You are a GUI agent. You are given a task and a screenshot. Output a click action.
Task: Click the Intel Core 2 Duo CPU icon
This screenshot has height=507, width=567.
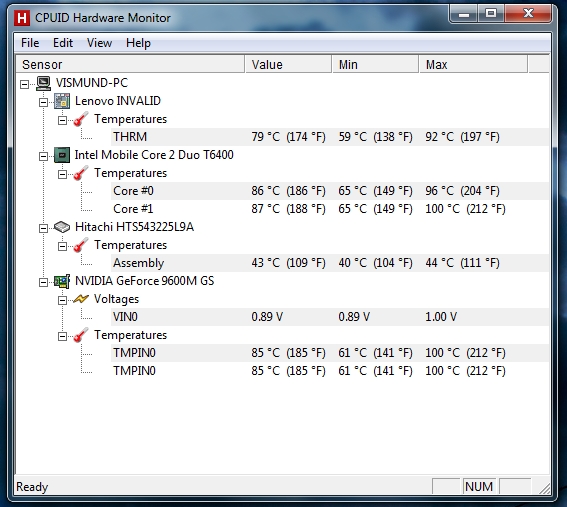62,155
